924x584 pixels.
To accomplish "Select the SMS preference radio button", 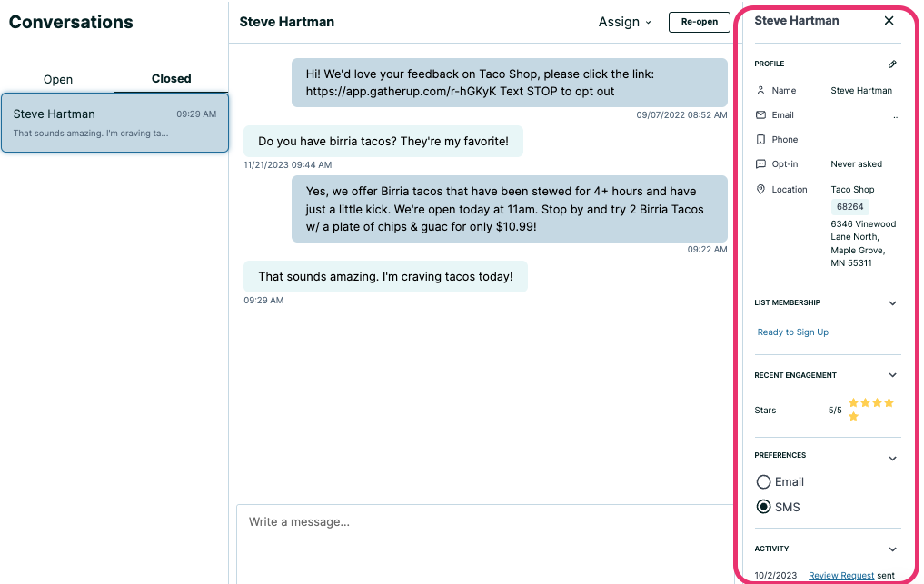I will (763, 506).
